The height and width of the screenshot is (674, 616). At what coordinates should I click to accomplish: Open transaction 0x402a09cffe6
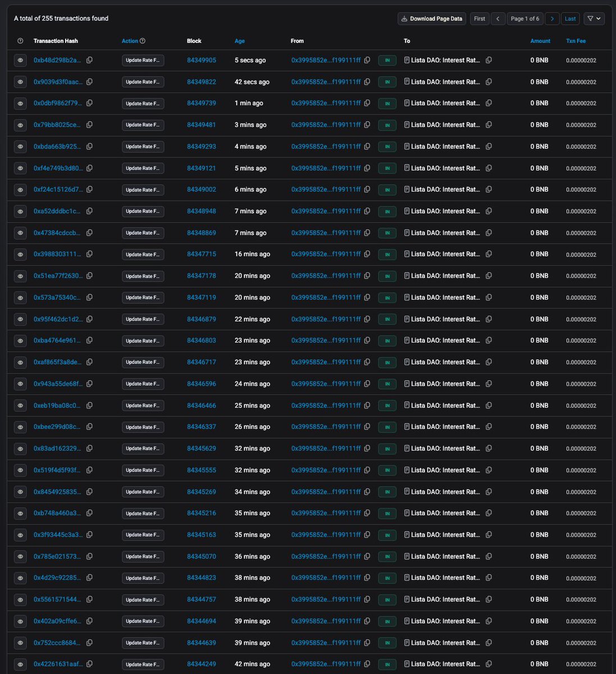click(58, 621)
